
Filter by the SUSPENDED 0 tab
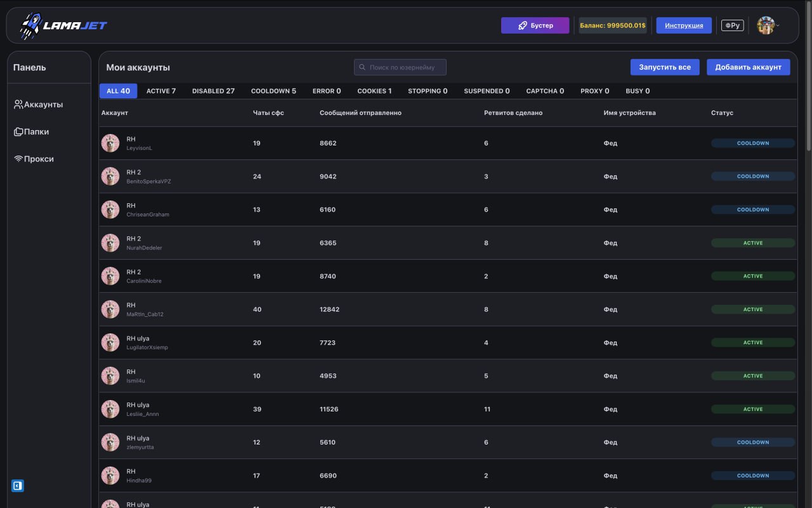tap(487, 91)
